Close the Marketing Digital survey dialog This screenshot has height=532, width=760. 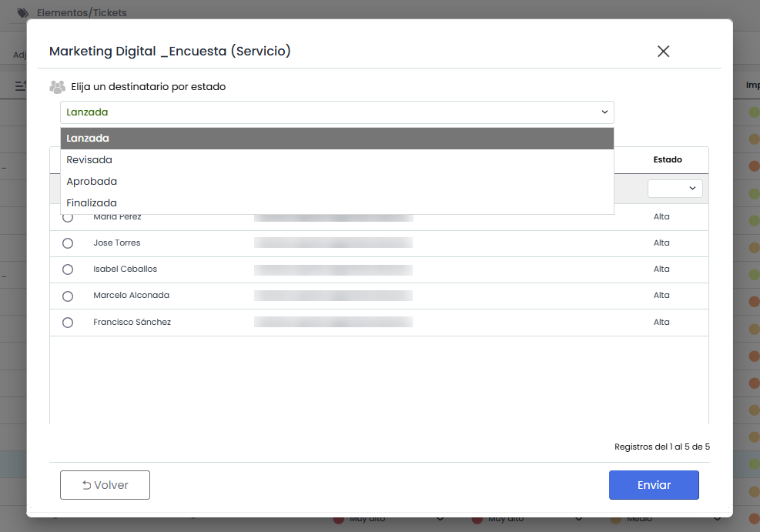(x=663, y=52)
